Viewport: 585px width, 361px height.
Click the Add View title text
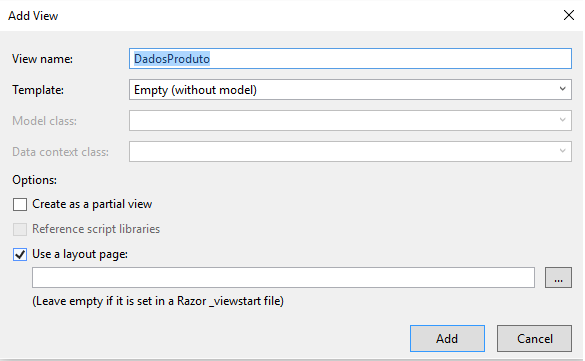pyautogui.click(x=33, y=16)
